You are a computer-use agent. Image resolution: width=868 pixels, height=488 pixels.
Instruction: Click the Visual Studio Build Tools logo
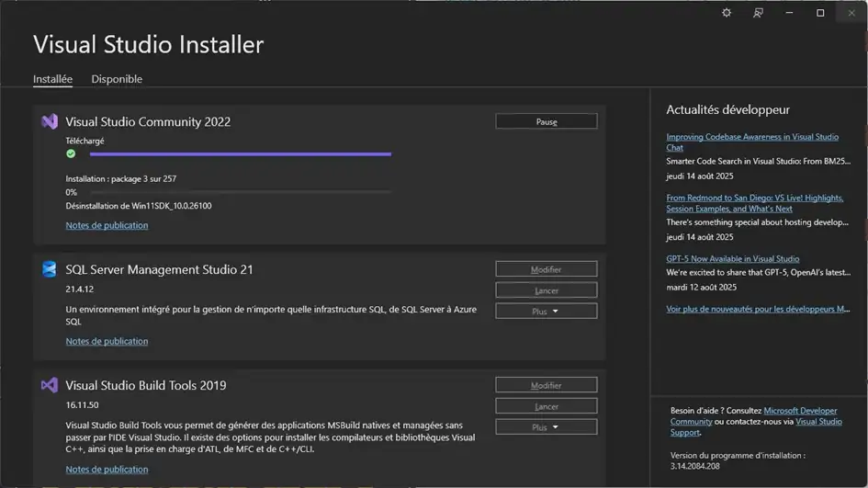point(50,385)
